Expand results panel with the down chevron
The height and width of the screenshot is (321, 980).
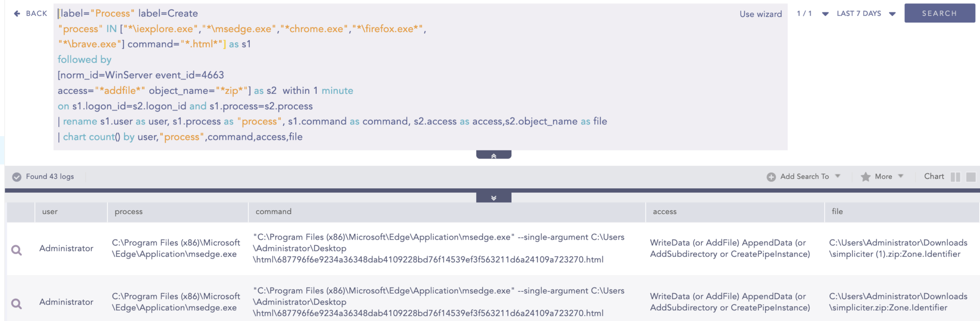click(493, 197)
